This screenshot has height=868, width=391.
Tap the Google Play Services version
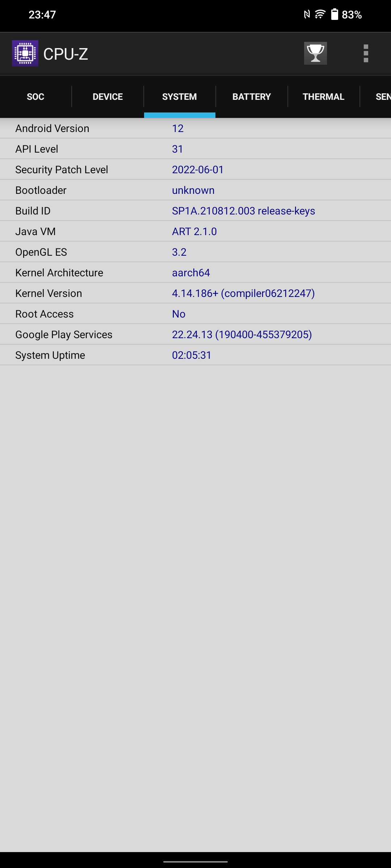242,335
